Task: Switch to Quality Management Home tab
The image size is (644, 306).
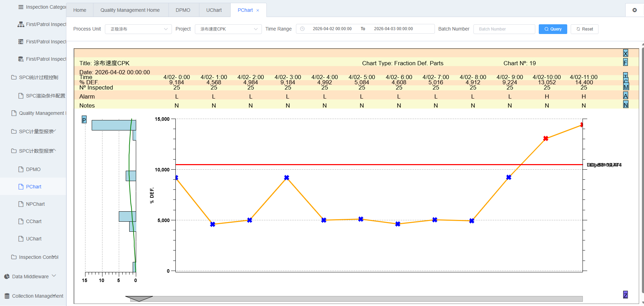Action: pos(130,10)
